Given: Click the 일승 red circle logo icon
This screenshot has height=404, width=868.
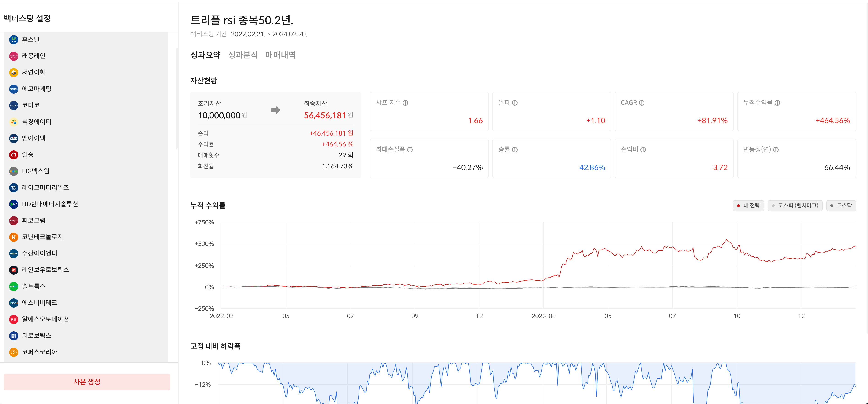Looking at the screenshot, I should point(13,155).
